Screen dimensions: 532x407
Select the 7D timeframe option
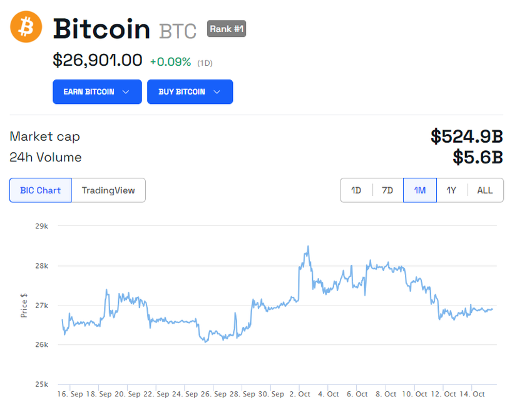[x=387, y=190]
